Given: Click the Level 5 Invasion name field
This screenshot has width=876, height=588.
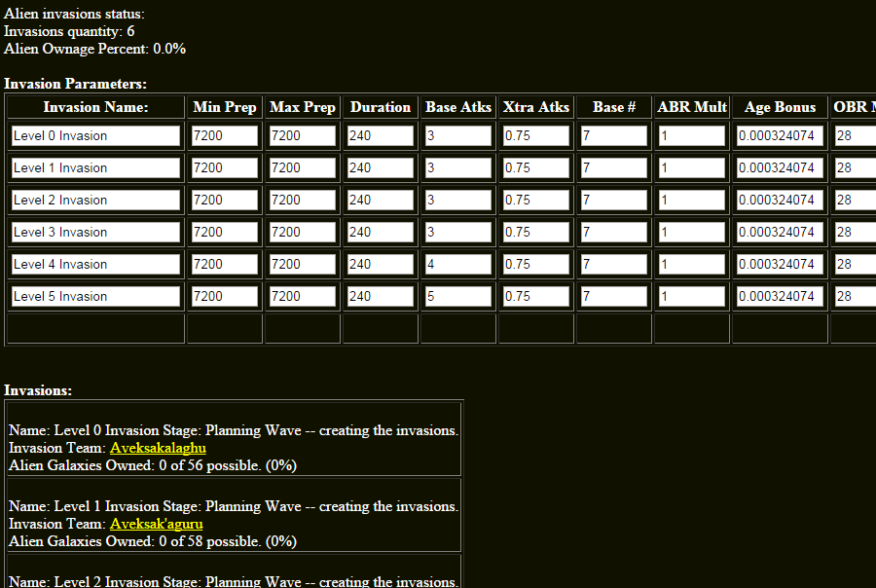Looking at the screenshot, I should pyautogui.click(x=95, y=297).
